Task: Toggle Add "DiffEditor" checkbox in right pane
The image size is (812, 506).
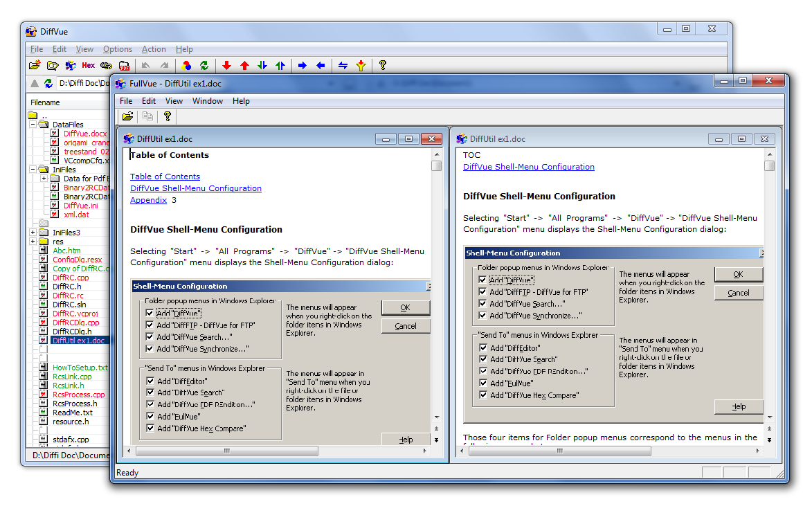Action: pos(483,348)
